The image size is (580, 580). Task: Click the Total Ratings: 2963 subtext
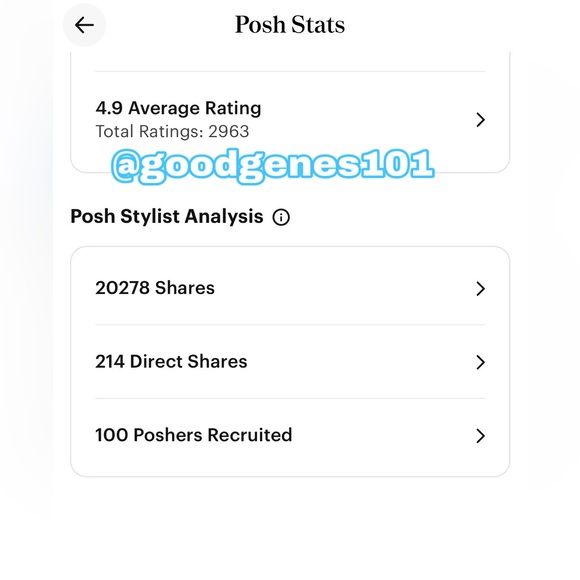point(172,131)
